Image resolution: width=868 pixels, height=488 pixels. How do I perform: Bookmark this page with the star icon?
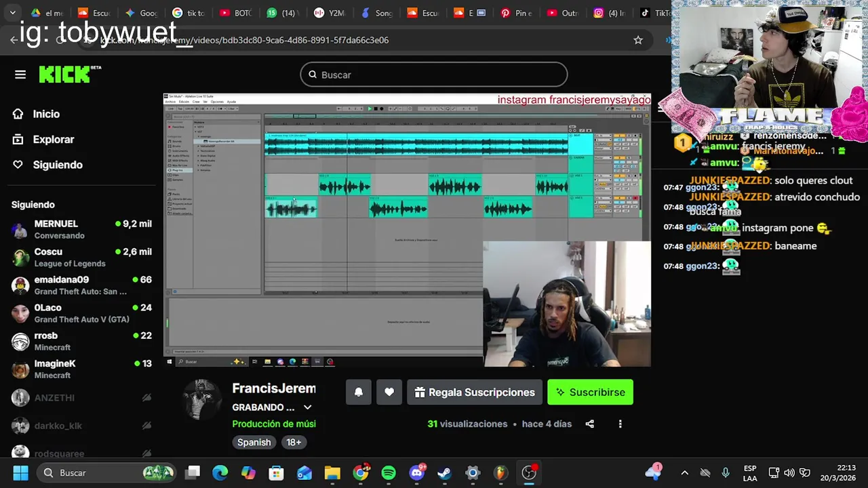click(x=638, y=40)
